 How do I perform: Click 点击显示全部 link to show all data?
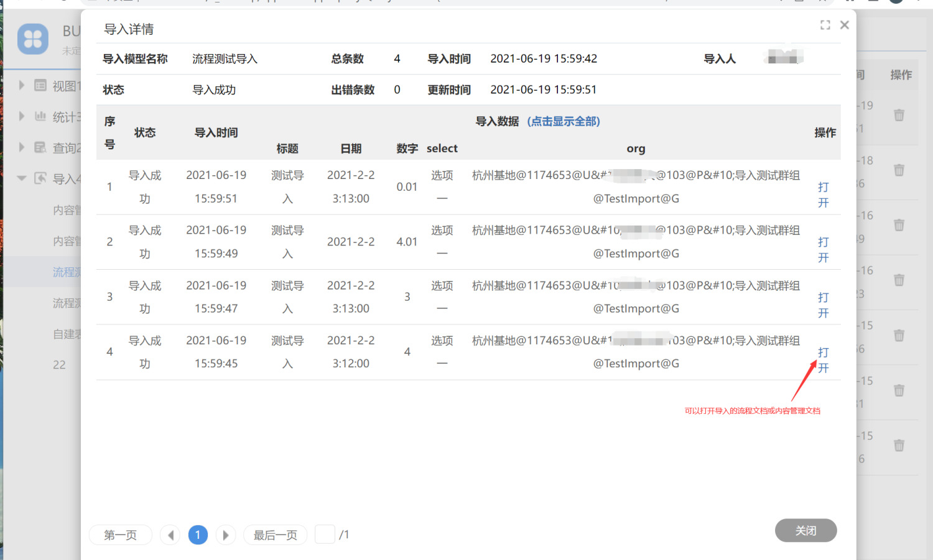564,121
